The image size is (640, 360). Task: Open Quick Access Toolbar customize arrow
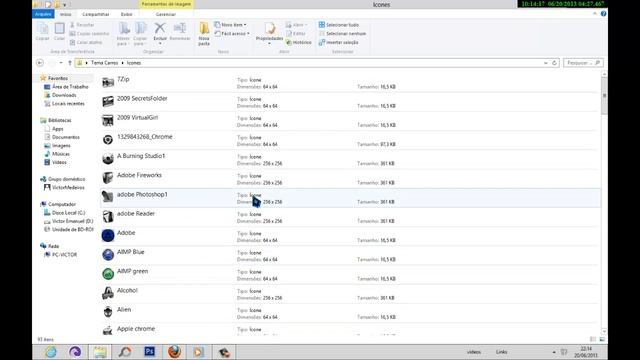point(64,5)
